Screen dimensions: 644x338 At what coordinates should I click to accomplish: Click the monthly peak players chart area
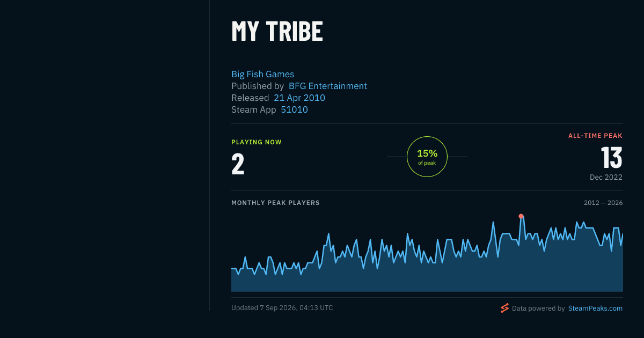click(427, 254)
